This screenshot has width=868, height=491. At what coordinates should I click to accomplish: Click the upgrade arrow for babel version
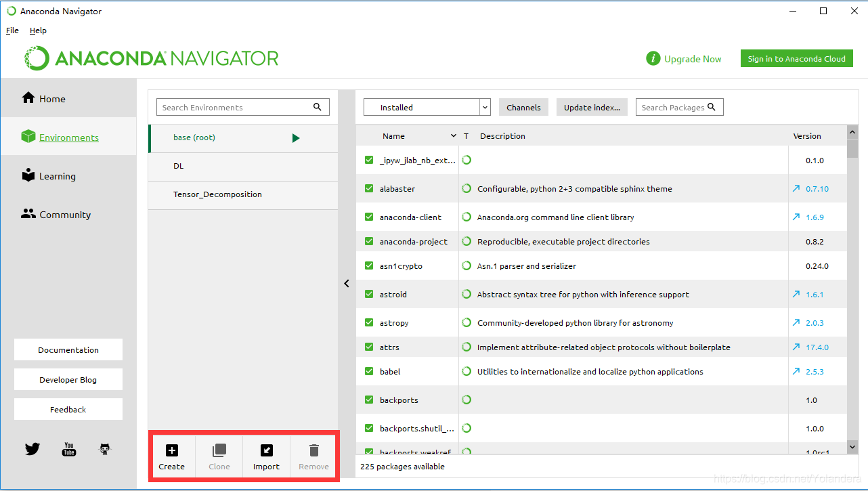tap(796, 372)
